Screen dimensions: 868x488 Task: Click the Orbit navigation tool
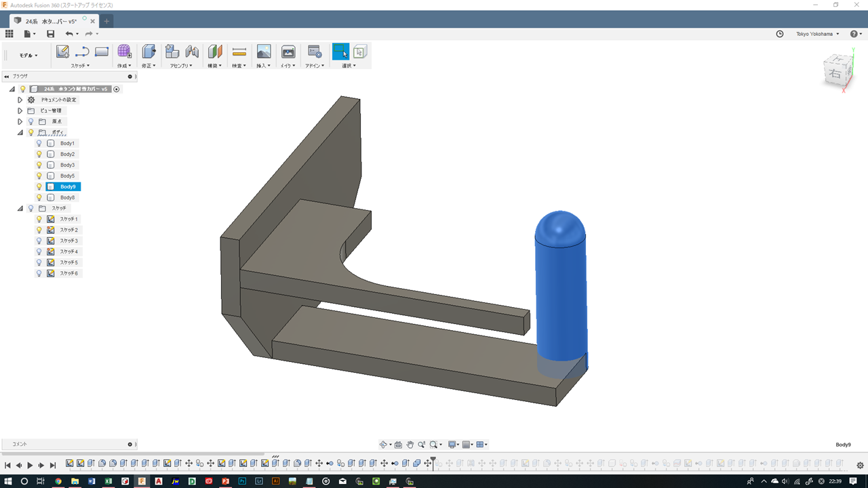[x=383, y=445]
